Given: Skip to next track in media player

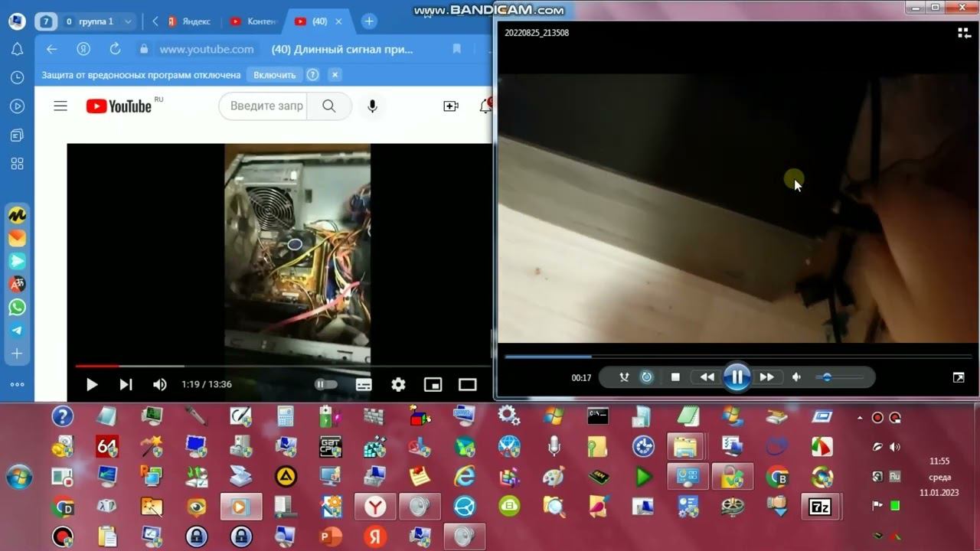Looking at the screenshot, I should [766, 377].
